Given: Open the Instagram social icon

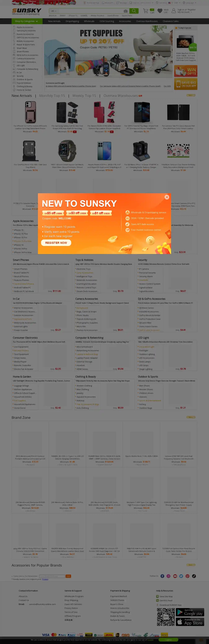Looking at the screenshot, I should (169, 576).
